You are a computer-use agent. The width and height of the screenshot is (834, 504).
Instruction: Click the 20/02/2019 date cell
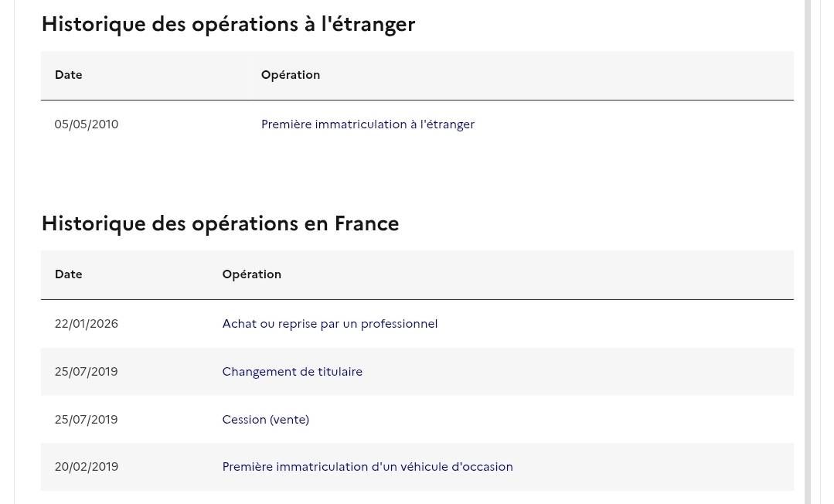point(86,467)
